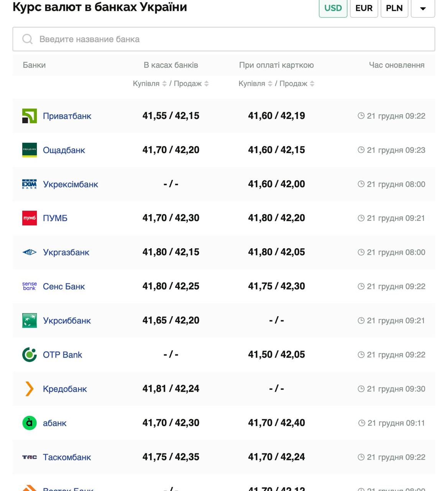Open the more currencies dropdown arrow
The height and width of the screenshot is (491, 448).
pyautogui.click(x=423, y=8)
